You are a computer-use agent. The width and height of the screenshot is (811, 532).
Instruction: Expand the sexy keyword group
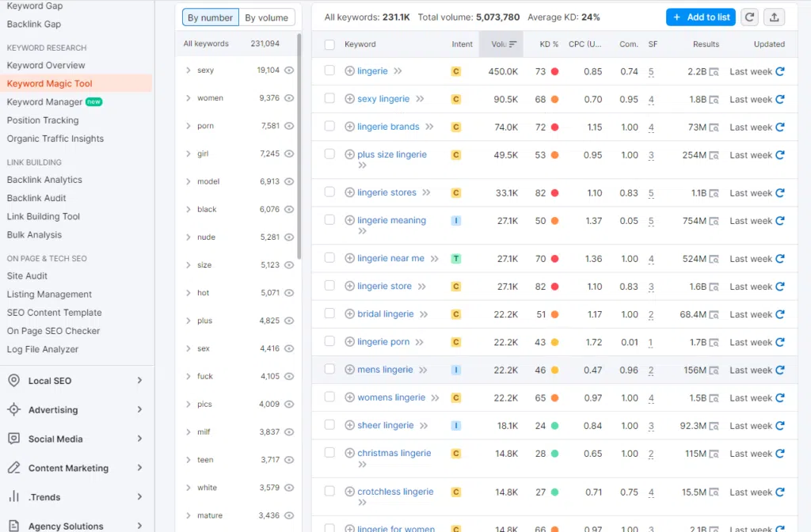[x=188, y=70]
